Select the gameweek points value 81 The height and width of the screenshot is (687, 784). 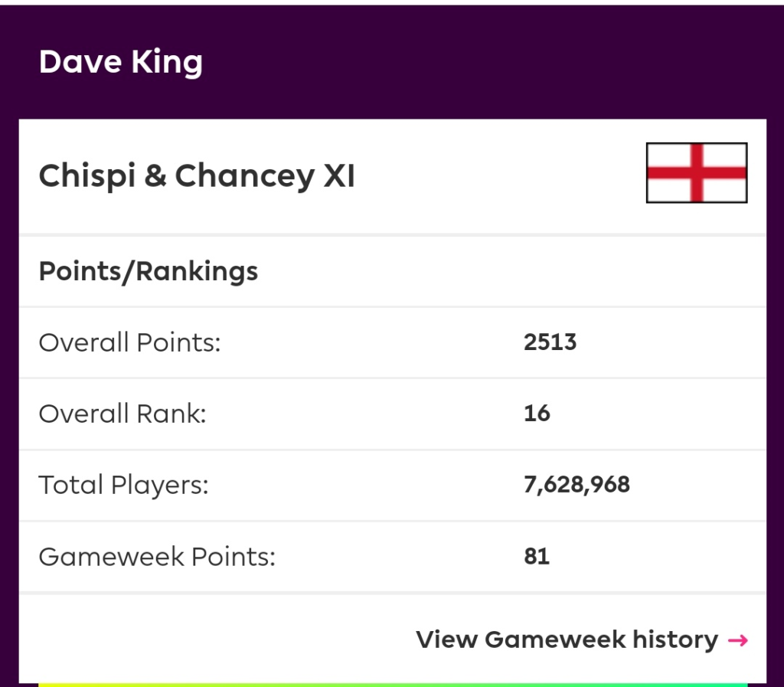pyautogui.click(x=537, y=556)
